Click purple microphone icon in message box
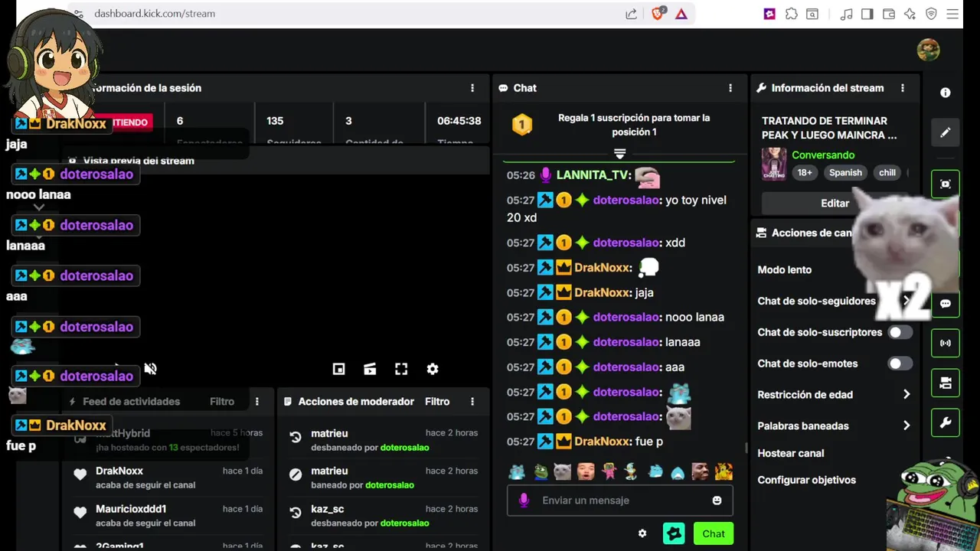980x551 pixels. pyautogui.click(x=524, y=500)
